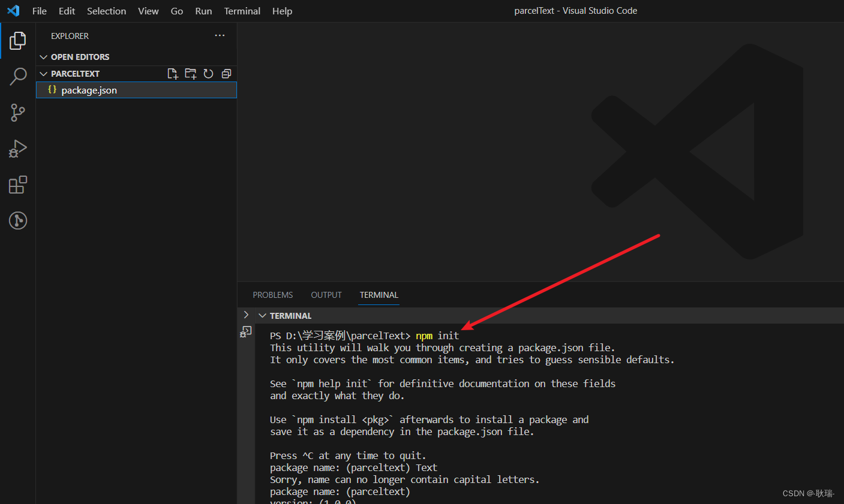Open the File menu

click(40, 11)
